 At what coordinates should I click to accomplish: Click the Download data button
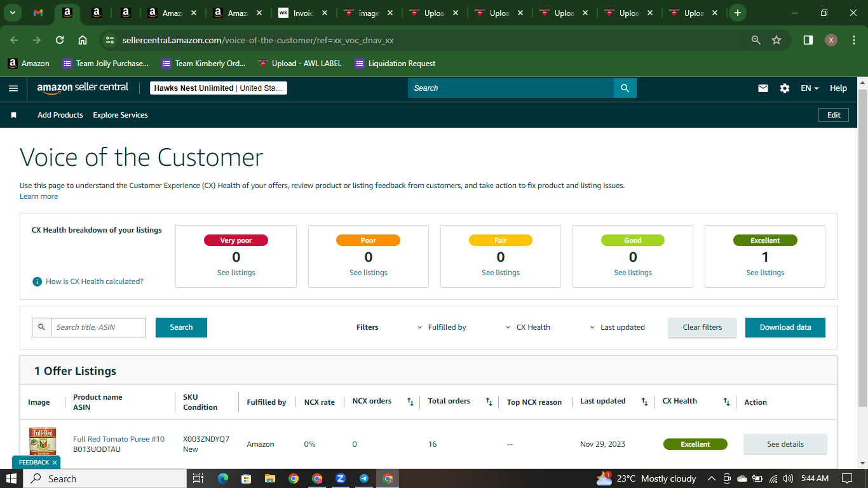(x=785, y=327)
